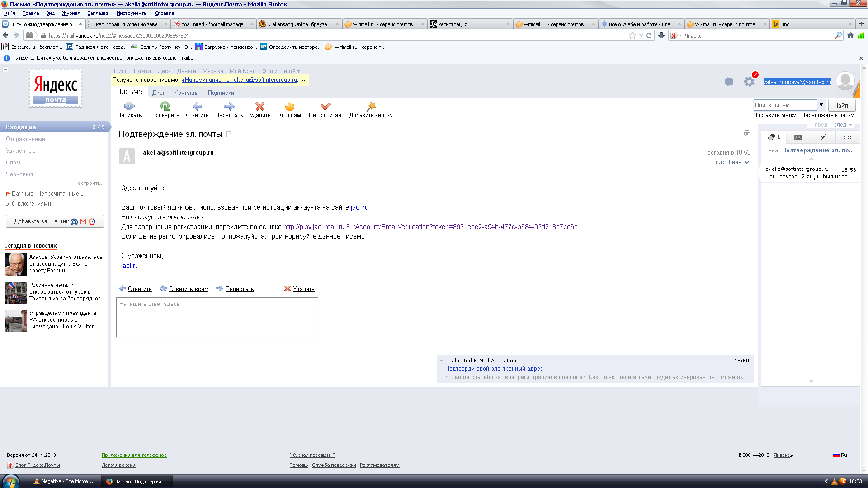Open the Закладки menu in Firefox
The height and width of the screenshot is (488, 868).
point(98,13)
